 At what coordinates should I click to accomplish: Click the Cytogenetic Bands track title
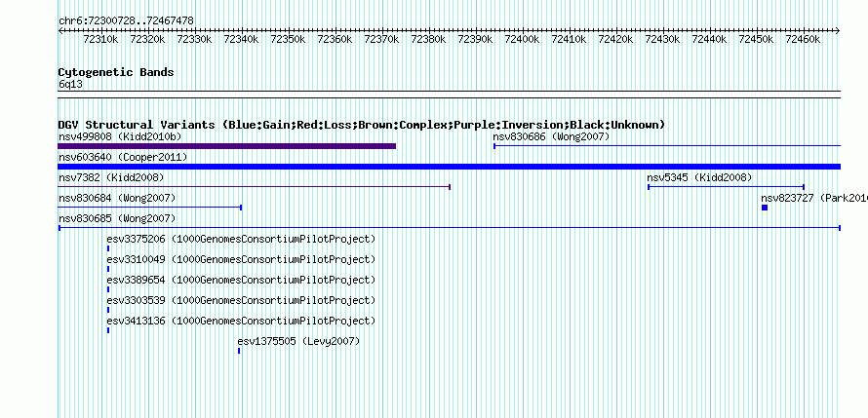pos(116,72)
